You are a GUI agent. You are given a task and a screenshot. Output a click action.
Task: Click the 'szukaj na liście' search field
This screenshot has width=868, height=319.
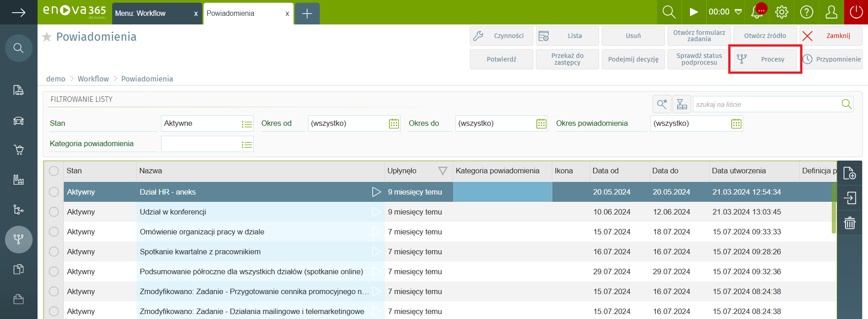coord(766,105)
